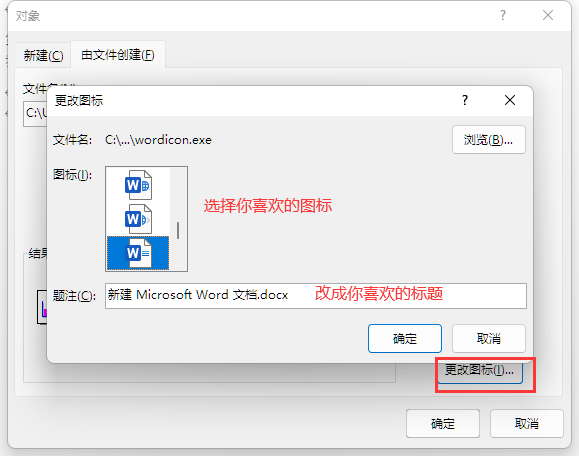Click the icon list scrollbar thumb
579x456 pixels.
(178, 230)
